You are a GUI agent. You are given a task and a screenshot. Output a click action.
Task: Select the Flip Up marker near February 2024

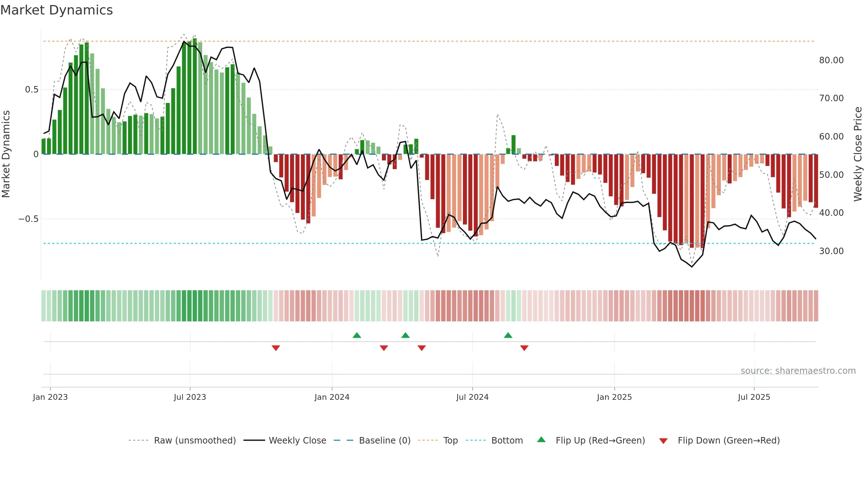coord(357,335)
